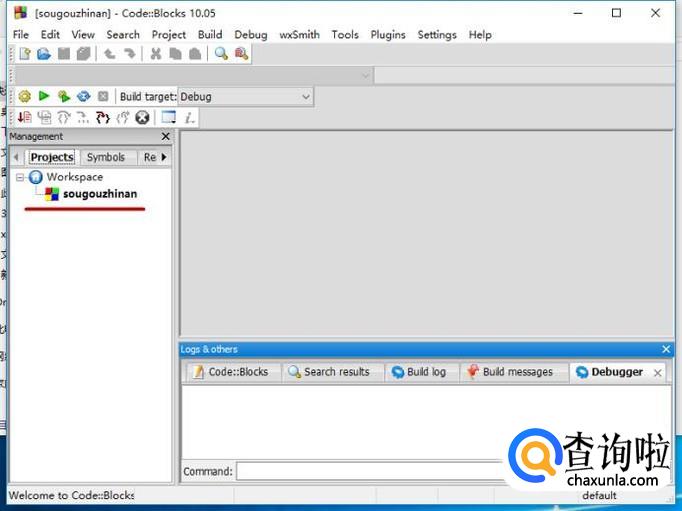The image size is (682, 511).
Task: Open the Edit menu
Action: click(x=50, y=34)
